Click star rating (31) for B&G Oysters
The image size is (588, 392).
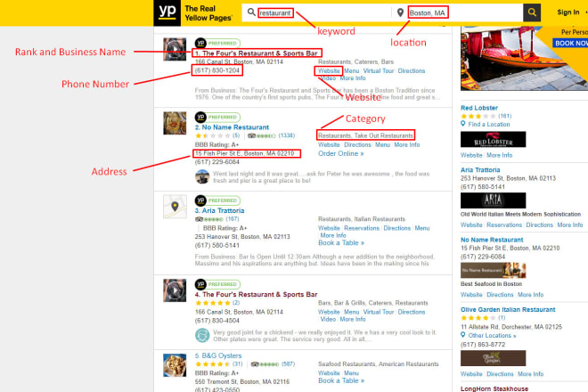pos(219,363)
